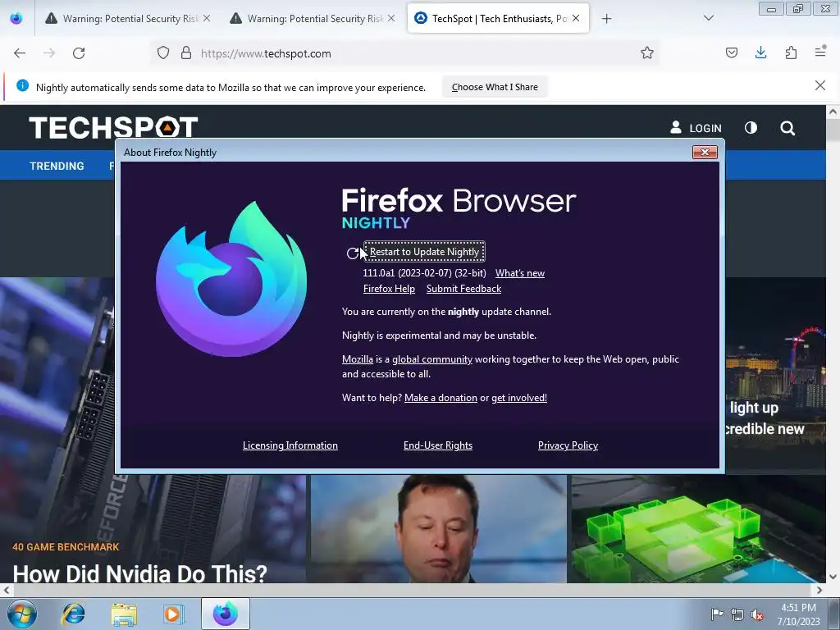Reload the current page
This screenshot has width=840, height=630.
pyautogui.click(x=79, y=53)
